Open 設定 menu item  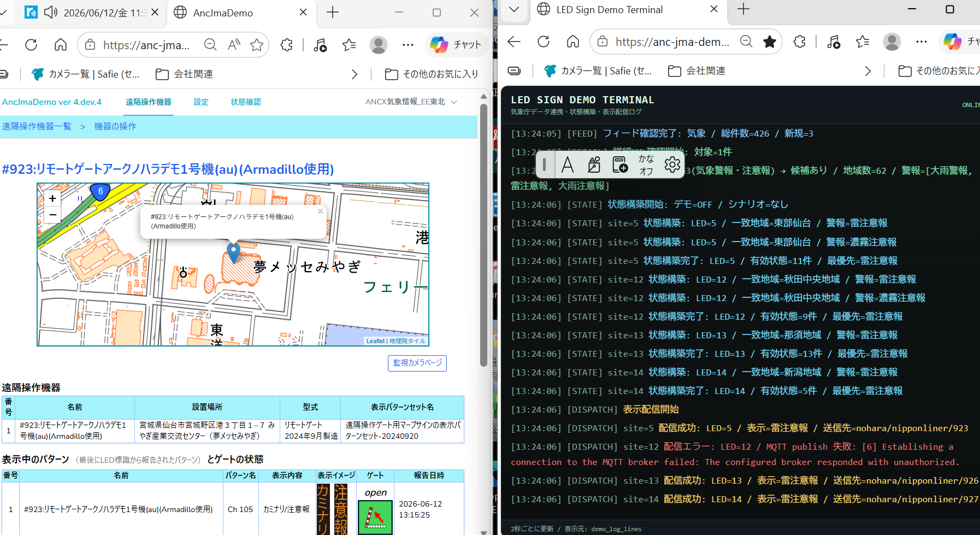click(201, 102)
